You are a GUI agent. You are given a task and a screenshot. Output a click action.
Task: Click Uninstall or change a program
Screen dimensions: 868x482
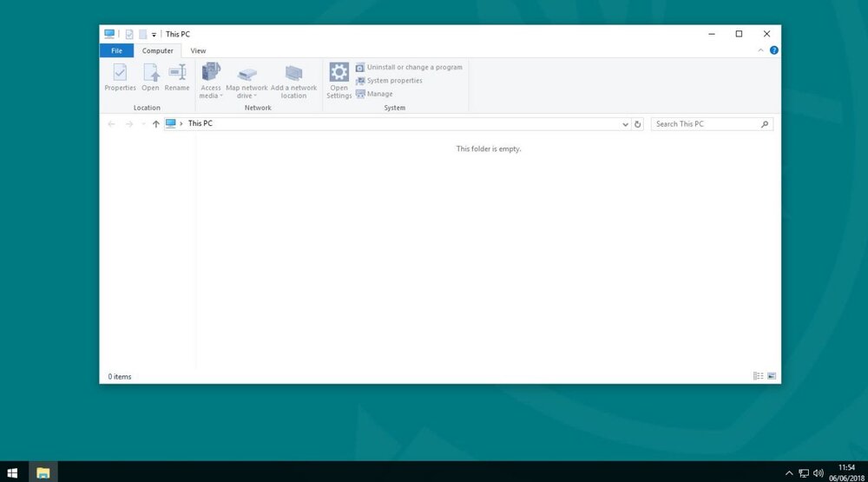409,67
